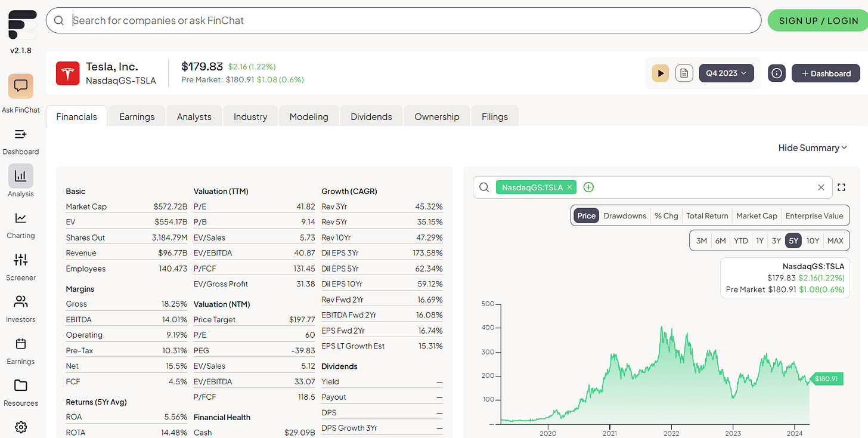Collapse summary with Hide Summary
This screenshot has height=438, width=868.
tap(813, 148)
